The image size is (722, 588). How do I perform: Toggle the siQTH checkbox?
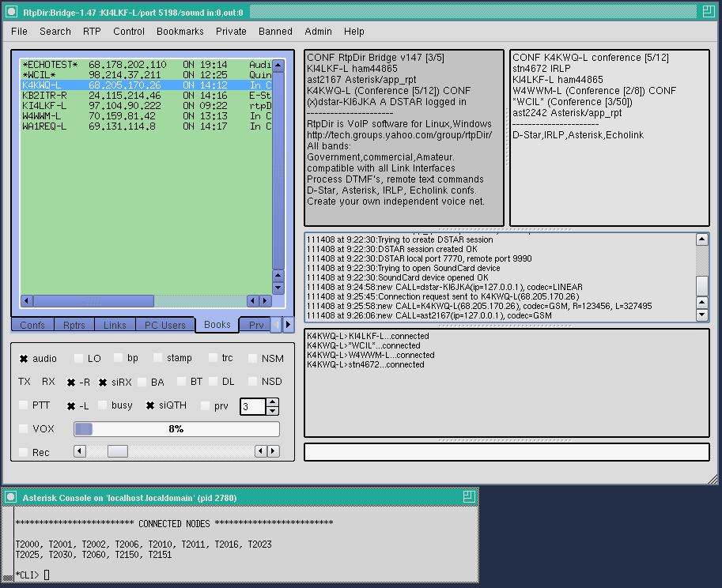point(150,405)
